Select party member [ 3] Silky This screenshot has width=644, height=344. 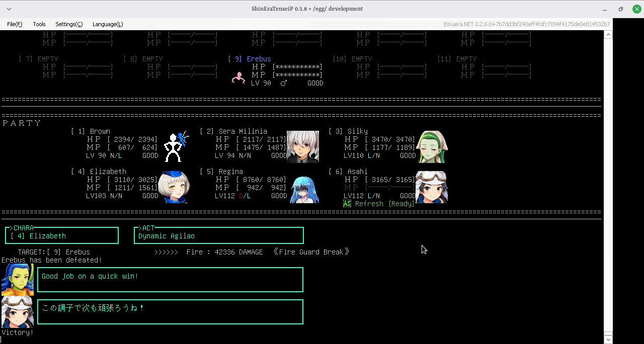[x=348, y=131]
